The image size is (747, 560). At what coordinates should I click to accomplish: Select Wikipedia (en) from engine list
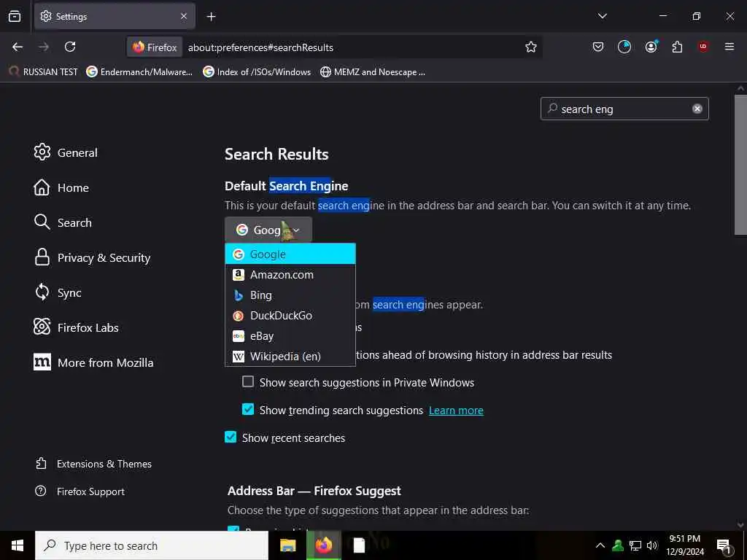(x=290, y=356)
